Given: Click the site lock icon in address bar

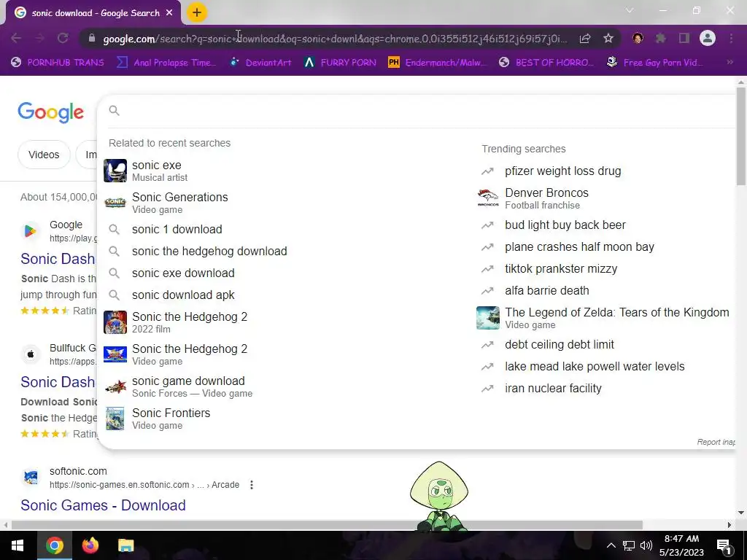Looking at the screenshot, I should coord(92,39).
